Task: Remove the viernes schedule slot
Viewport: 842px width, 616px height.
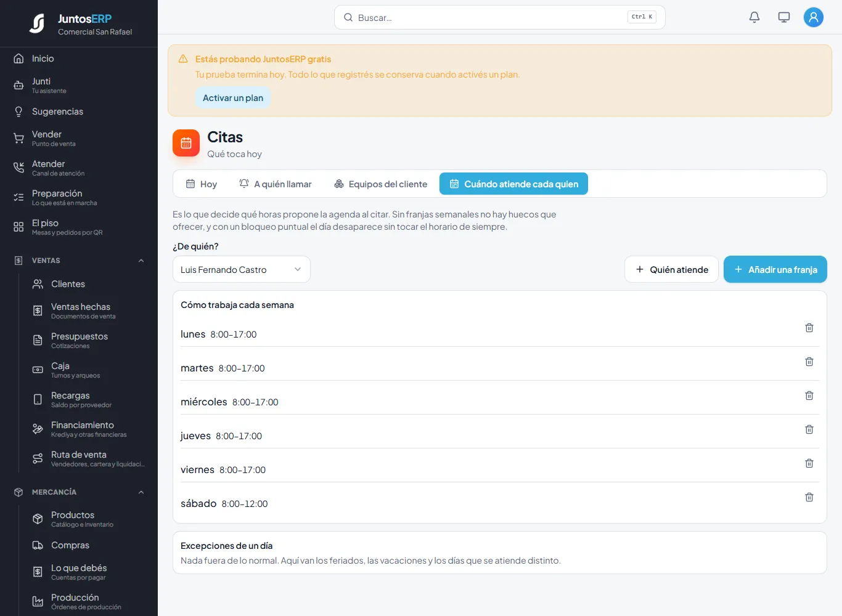Action: [809, 463]
